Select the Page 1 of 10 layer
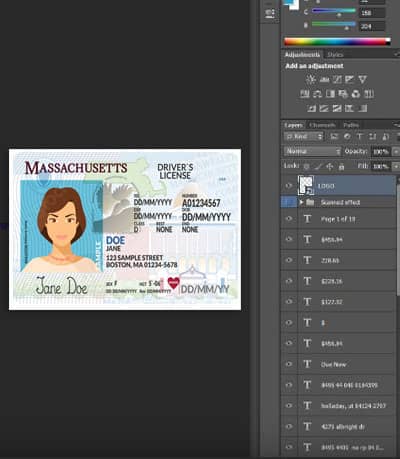The width and height of the screenshot is (400, 459). point(347,219)
